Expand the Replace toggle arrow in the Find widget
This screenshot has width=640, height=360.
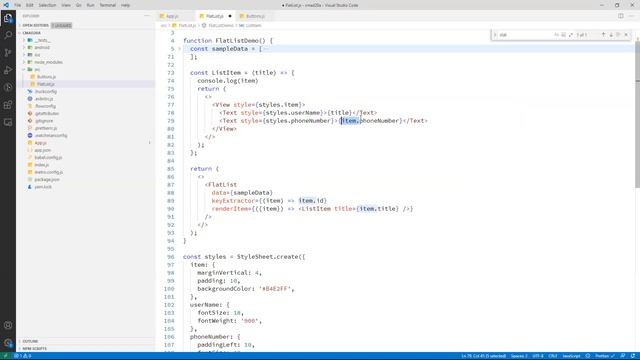pos(495,35)
